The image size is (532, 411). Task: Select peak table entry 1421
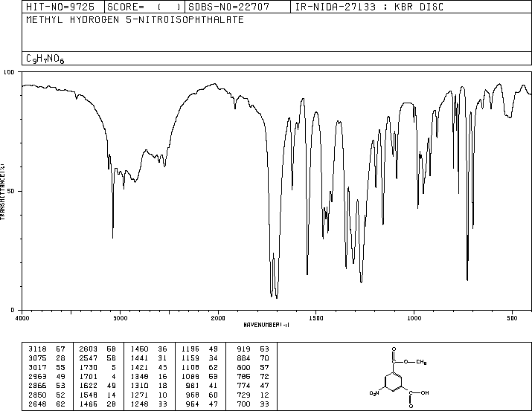149,367
